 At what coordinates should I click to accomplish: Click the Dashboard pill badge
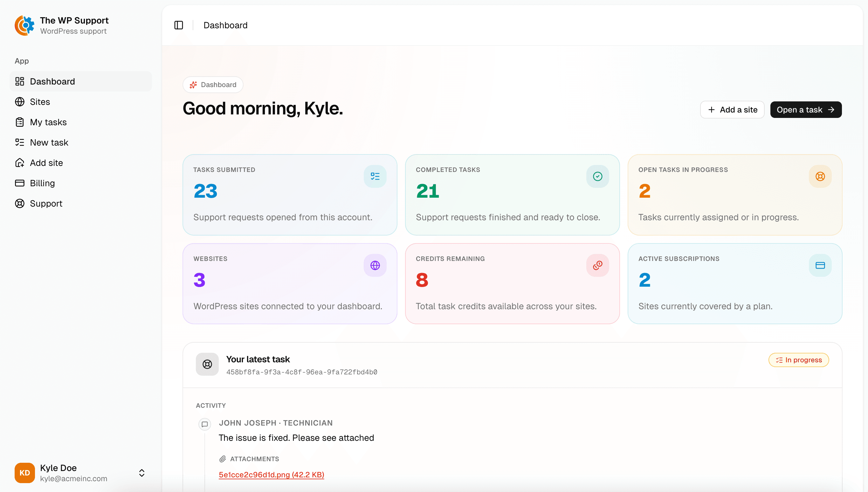(213, 85)
